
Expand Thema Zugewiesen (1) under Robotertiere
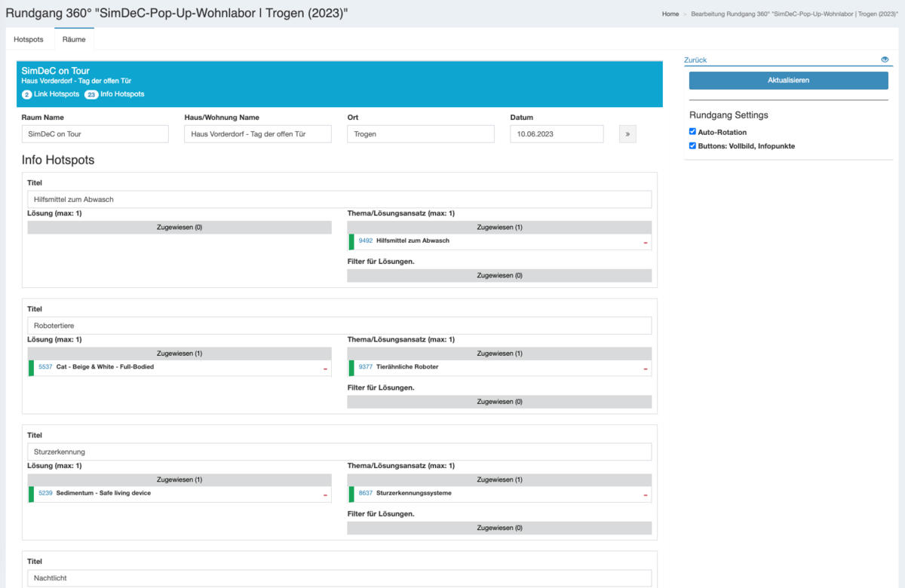pyautogui.click(x=499, y=354)
